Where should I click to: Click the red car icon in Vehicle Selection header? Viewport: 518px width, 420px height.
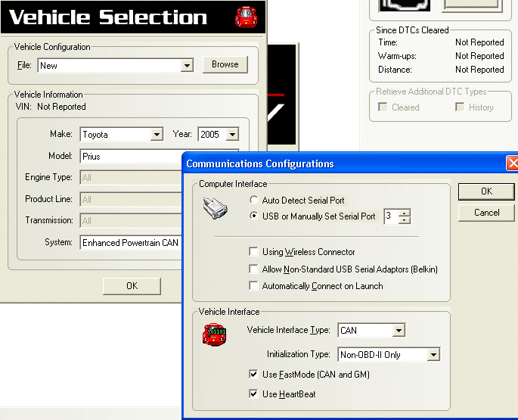click(x=246, y=17)
